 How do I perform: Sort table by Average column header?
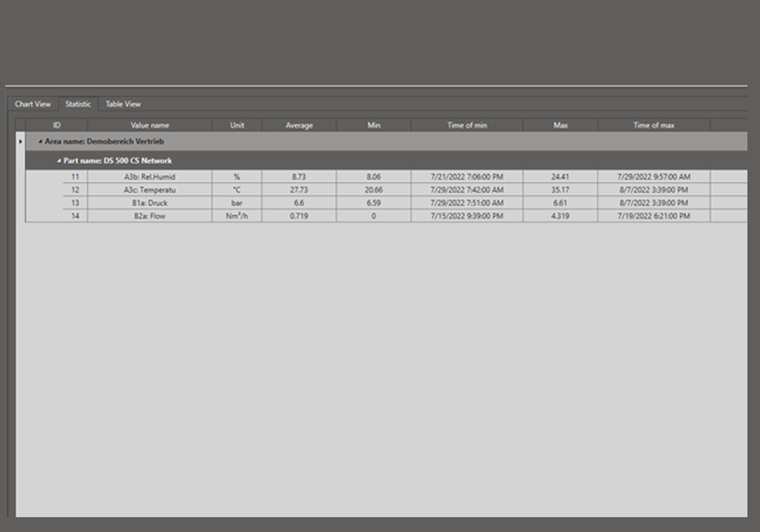[299, 125]
